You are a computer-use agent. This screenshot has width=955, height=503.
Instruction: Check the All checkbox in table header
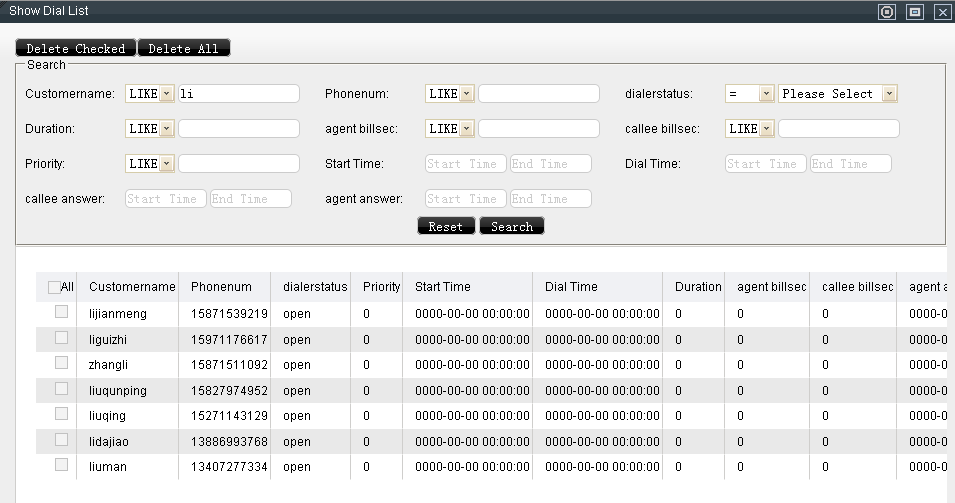[54, 288]
